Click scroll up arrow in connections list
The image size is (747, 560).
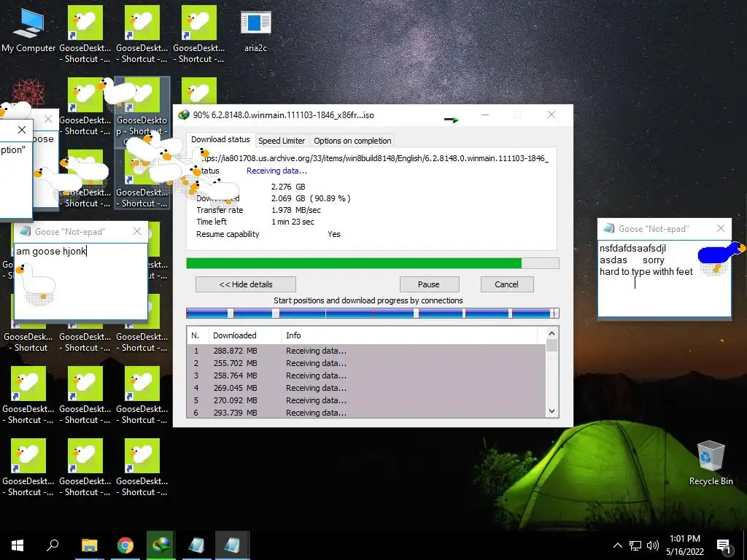click(551, 334)
